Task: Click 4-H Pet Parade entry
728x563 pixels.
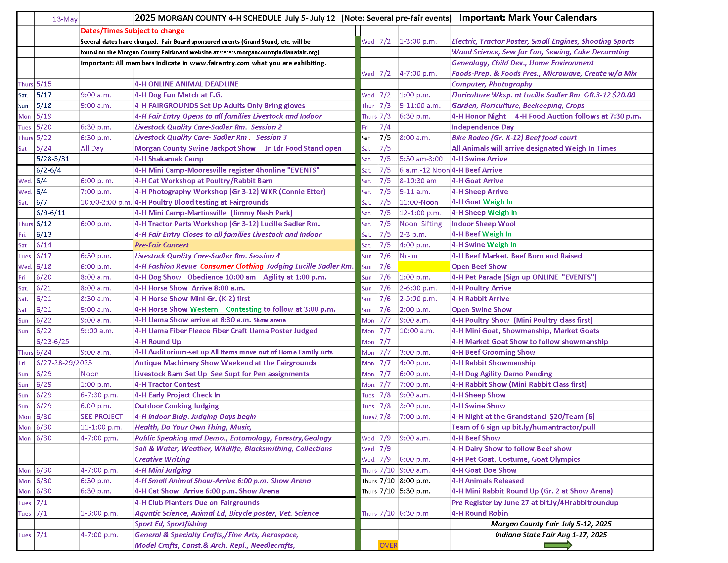Action: [x=524, y=277]
